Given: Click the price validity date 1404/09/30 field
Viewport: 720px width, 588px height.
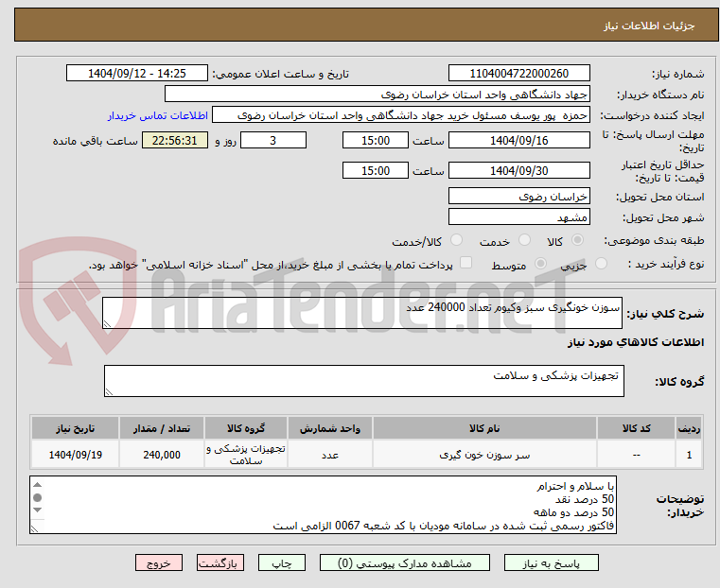Looking at the screenshot, I should point(518,170).
